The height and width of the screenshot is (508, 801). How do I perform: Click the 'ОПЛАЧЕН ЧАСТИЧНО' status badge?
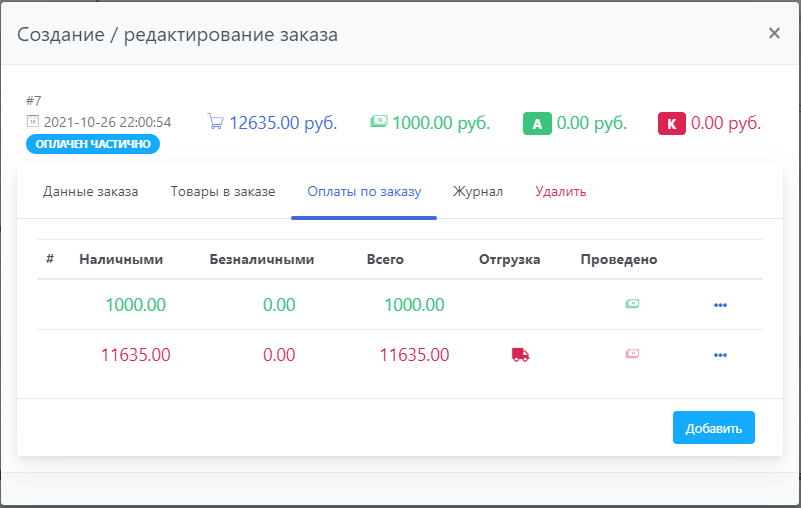(x=93, y=144)
